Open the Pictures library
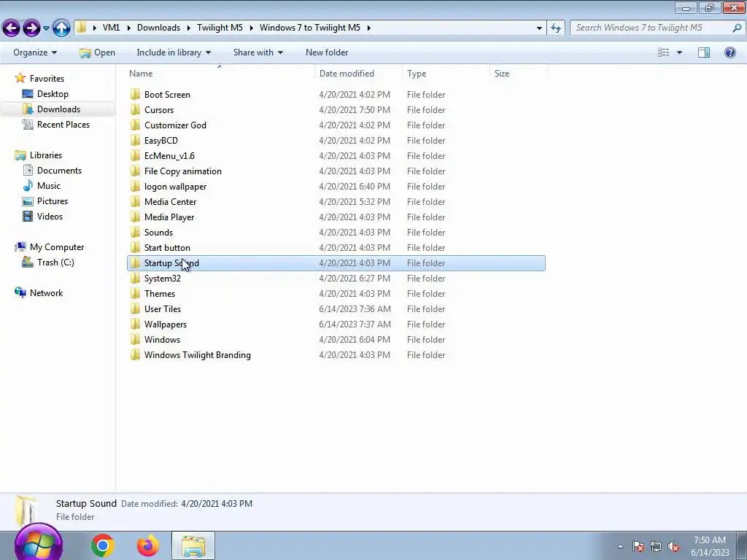Image resolution: width=747 pixels, height=560 pixels. [53, 201]
